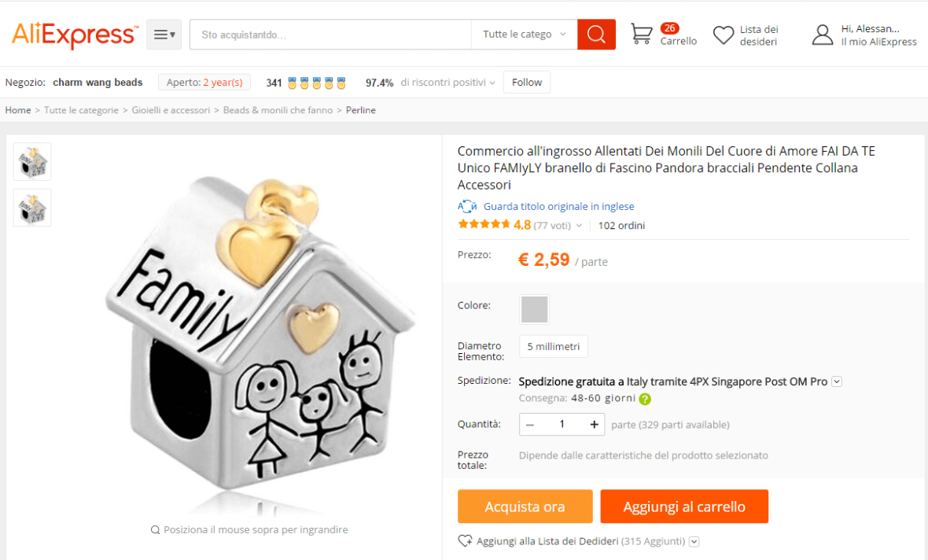Click the orange search magnifier button
The image size is (928, 560).
pos(596,35)
